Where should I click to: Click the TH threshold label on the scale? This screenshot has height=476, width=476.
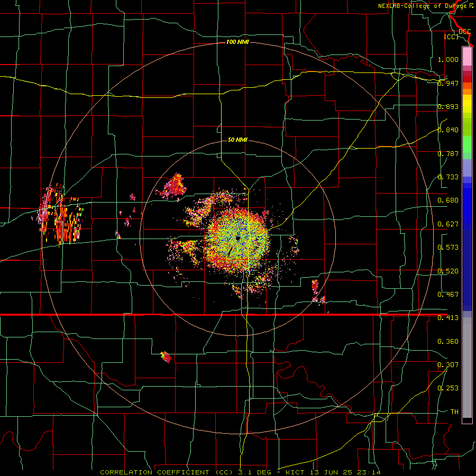click(x=454, y=411)
